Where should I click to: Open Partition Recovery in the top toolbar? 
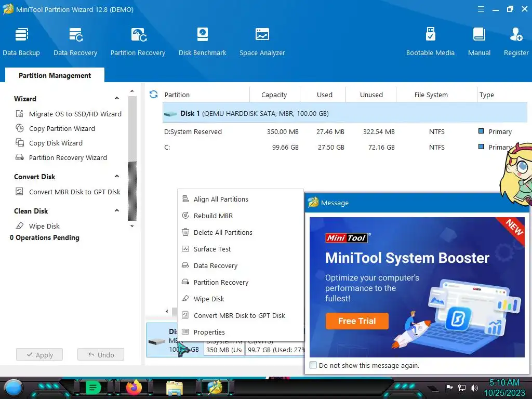[x=138, y=42]
